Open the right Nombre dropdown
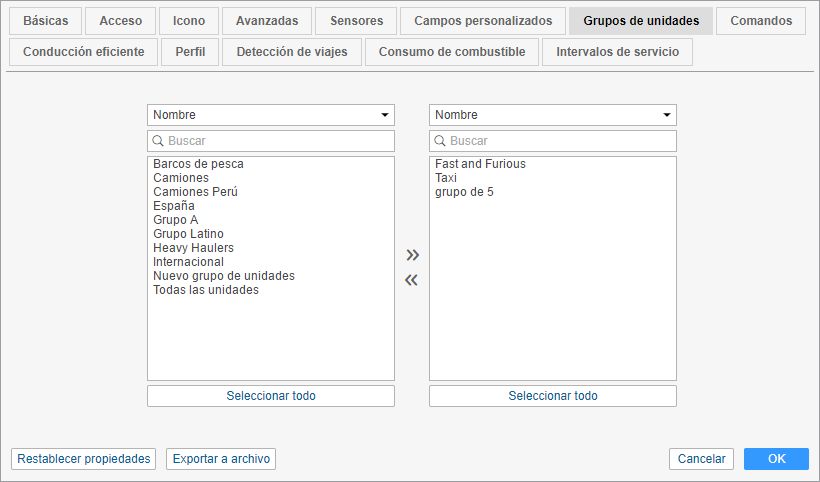 click(553, 115)
